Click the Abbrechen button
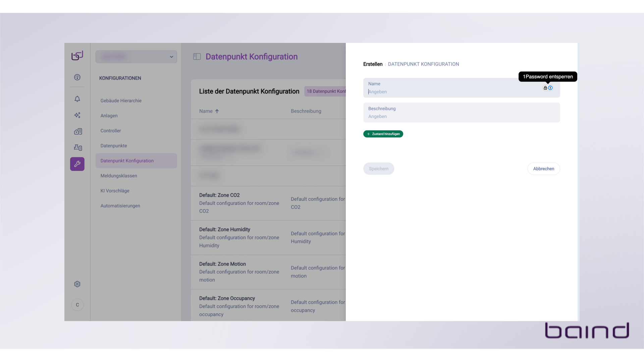Image resolution: width=644 pixels, height=362 pixels. pos(543,169)
